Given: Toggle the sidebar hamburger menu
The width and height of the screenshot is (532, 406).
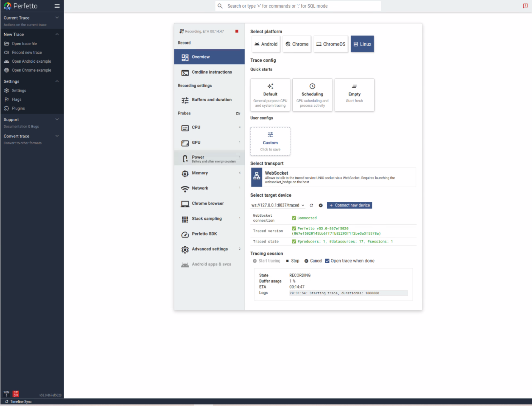Looking at the screenshot, I should tap(57, 6).
